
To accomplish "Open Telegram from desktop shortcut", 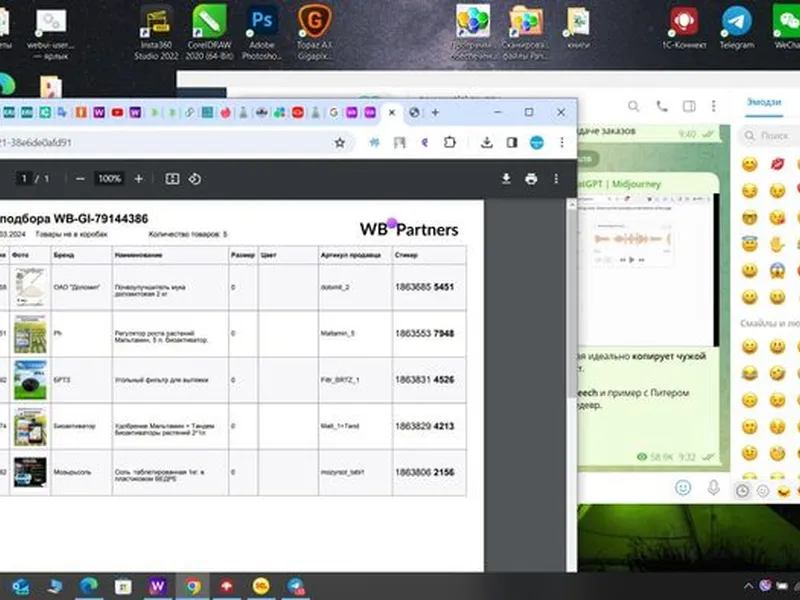I will [737, 25].
